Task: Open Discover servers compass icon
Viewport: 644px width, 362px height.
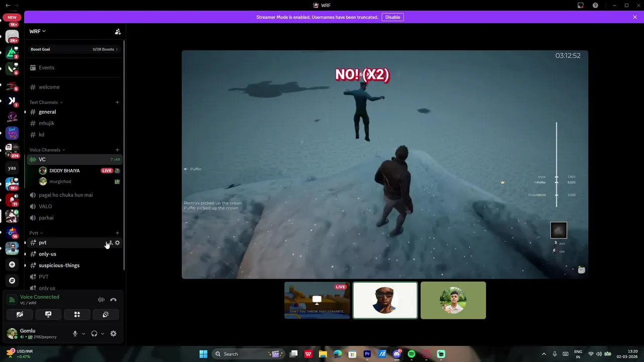Action: 12,281
